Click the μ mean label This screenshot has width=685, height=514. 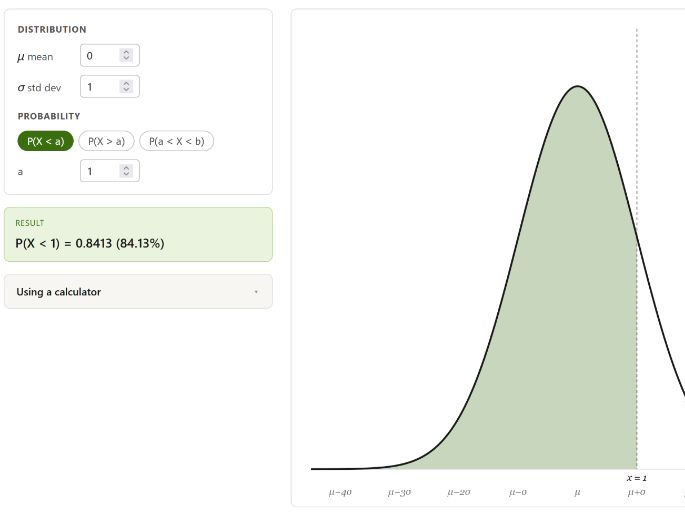point(35,57)
